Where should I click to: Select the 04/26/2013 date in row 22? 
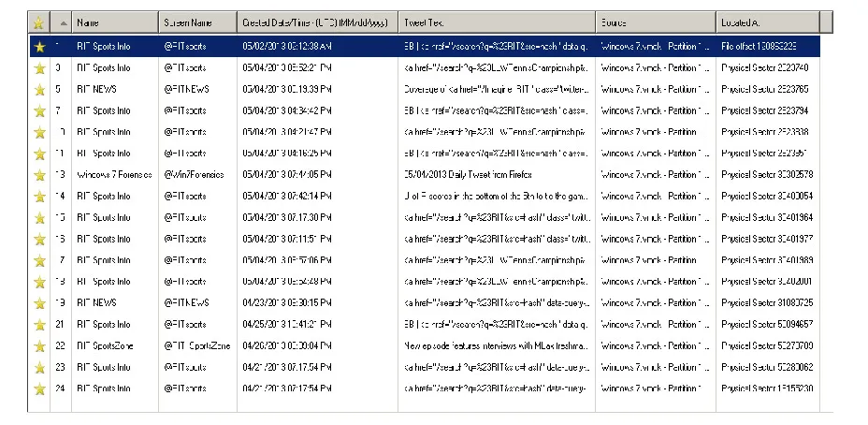click(287, 345)
